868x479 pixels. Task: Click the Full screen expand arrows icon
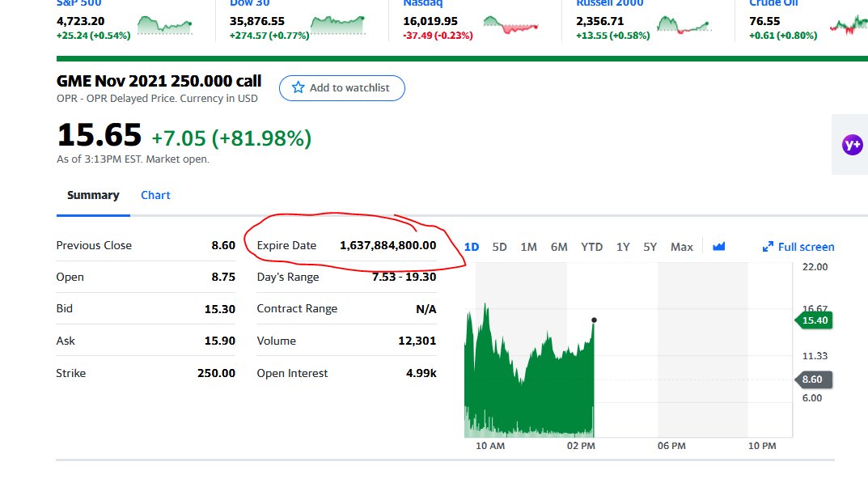768,247
